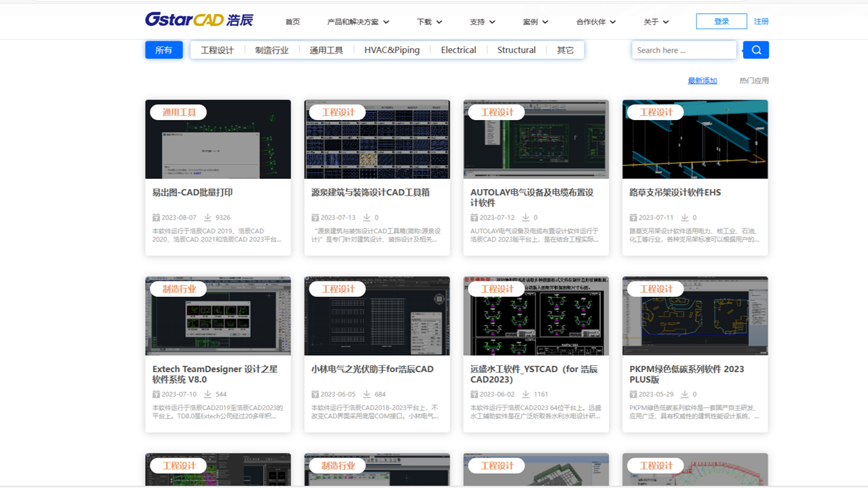This screenshot has width=868, height=488.
Task: Expand the 合作伙伴 dropdown
Action: (594, 21)
